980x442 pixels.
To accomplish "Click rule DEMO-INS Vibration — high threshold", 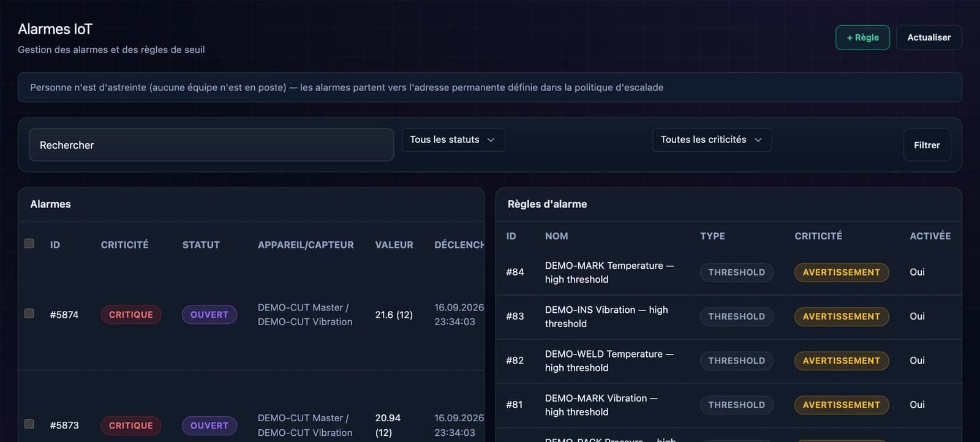I will [606, 317].
